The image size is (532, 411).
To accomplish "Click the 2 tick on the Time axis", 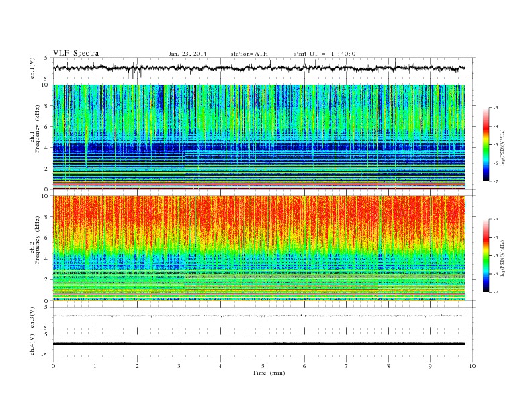I will (x=137, y=366).
